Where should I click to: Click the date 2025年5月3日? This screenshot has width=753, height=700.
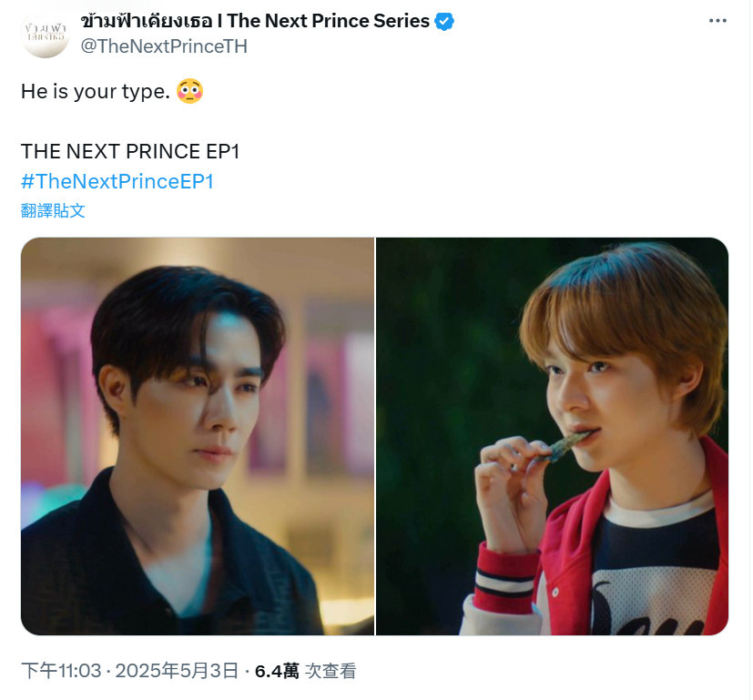coord(177,671)
